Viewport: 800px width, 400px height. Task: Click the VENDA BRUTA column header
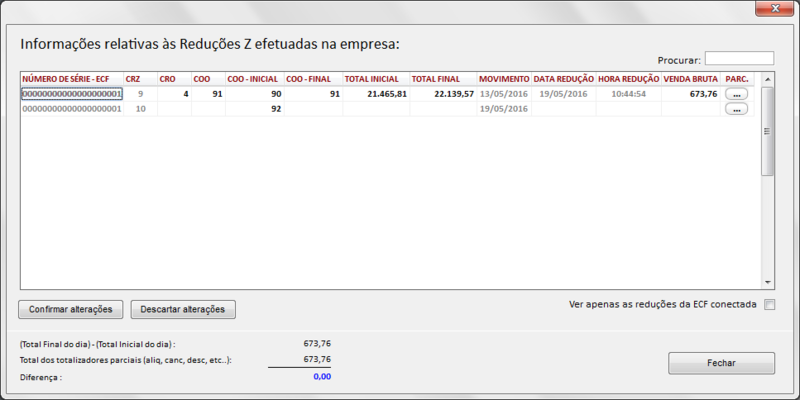[x=691, y=78]
